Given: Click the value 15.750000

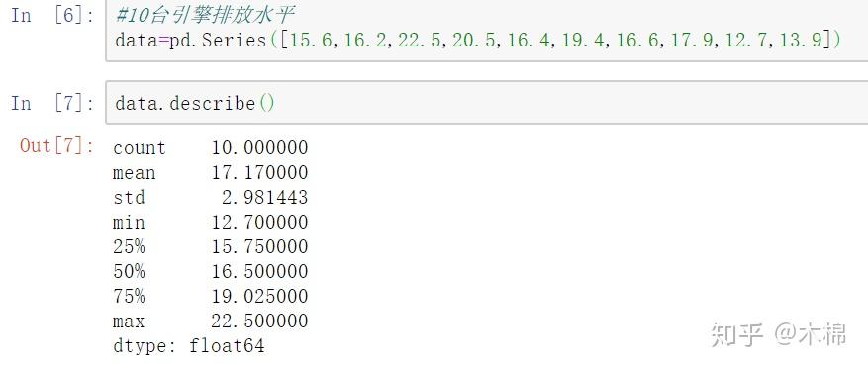Looking at the screenshot, I should pyautogui.click(x=259, y=246).
